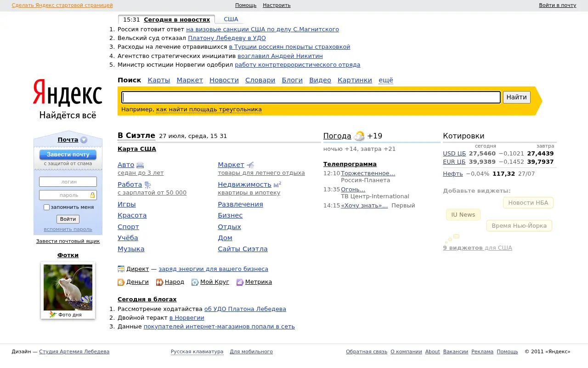Click the Завести почту button
Image resolution: width=588 pixels, height=368 pixels.
click(x=68, y=155)
